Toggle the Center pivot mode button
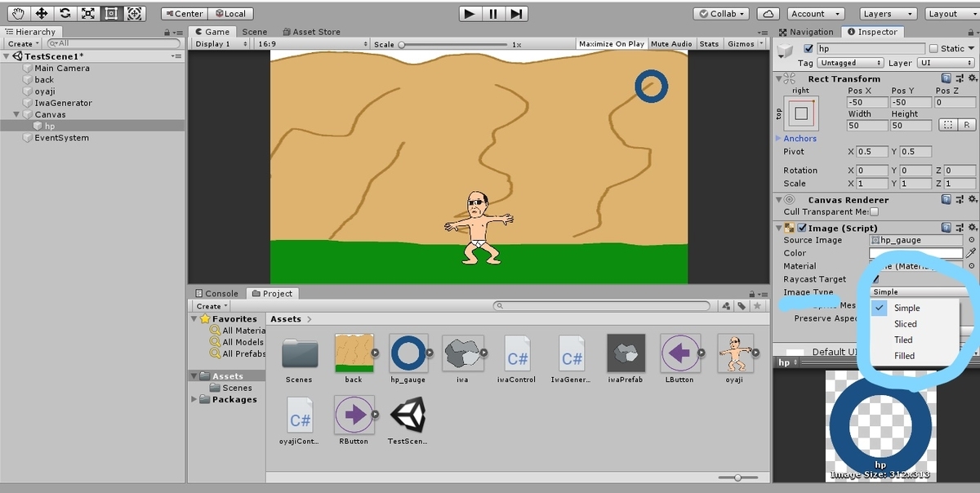Image resolution: width=980 pixels, height=493 pixels. tap(184, 14)
